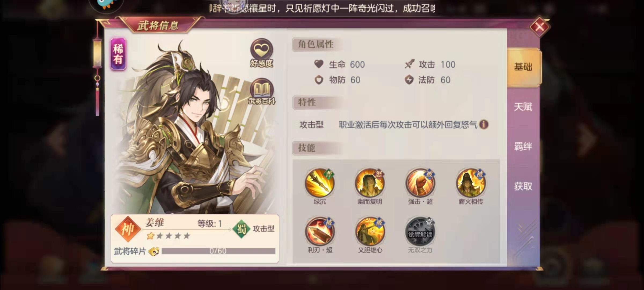
Task: Click the 蜀 faction badge
Action: [x=241, y=229]
